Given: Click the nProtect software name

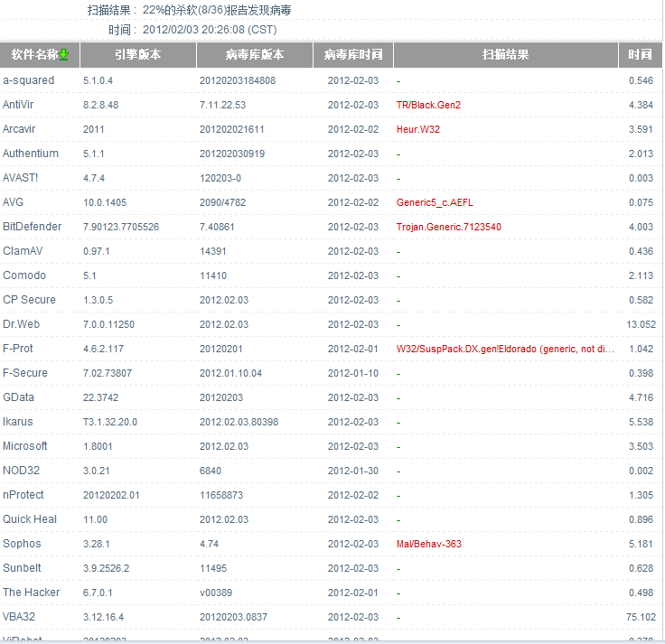Looking at the screenshot, I should pyautogui.click(x=23, y=495).
